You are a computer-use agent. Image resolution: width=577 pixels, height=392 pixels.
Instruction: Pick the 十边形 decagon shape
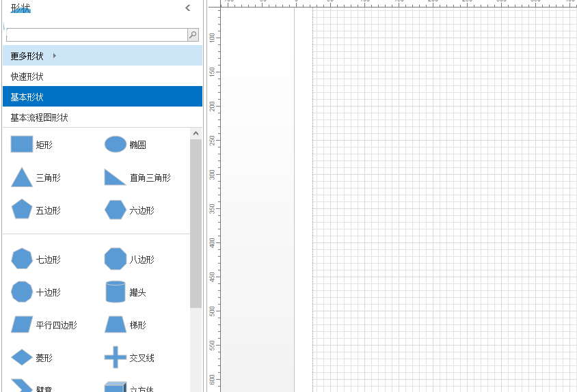(x=22, y=292)
